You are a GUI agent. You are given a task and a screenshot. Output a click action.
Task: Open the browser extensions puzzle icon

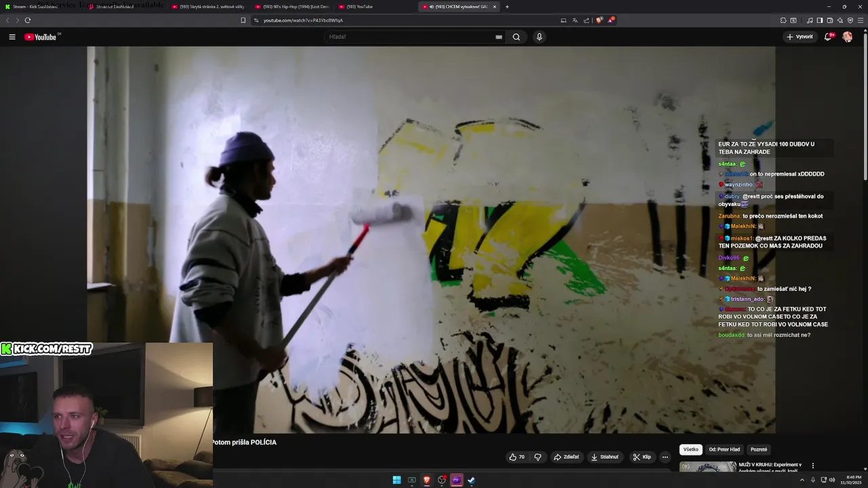(x=783, y=20)
